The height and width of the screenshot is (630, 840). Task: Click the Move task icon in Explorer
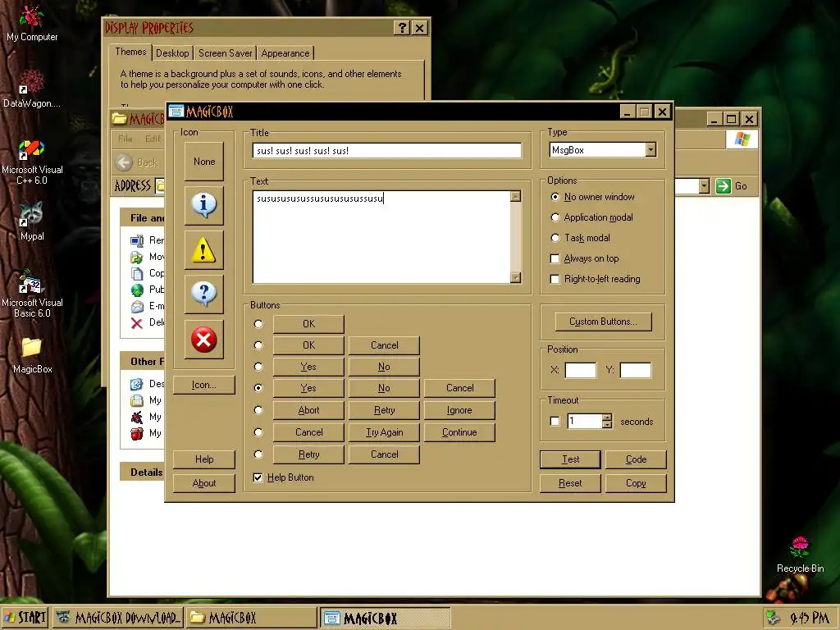coord(137,257)
